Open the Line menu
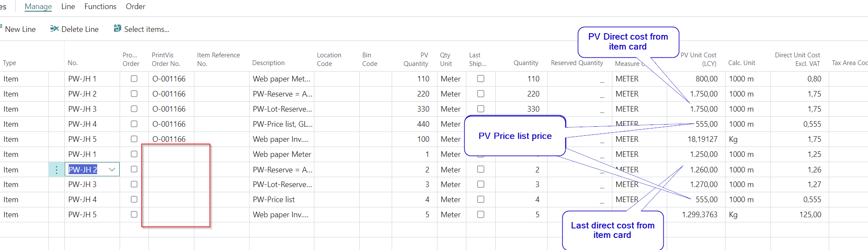The width and height of the screenshot is (868, 250). tap(68, 6)
